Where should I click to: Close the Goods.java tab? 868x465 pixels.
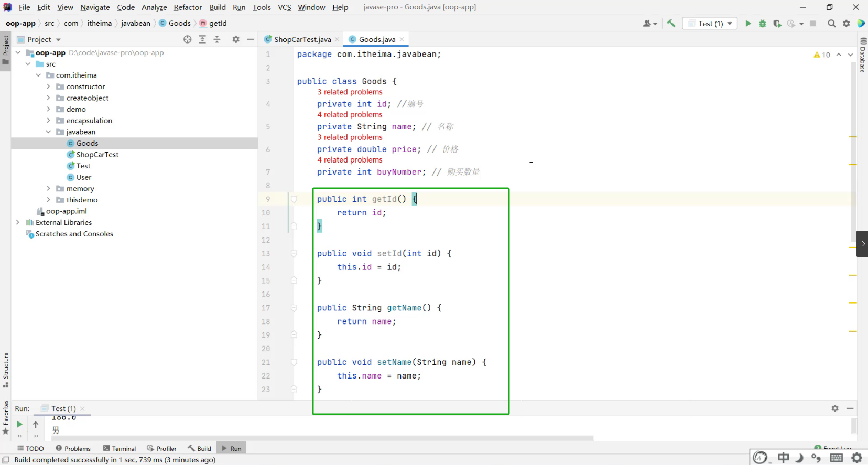coord(402,39)
